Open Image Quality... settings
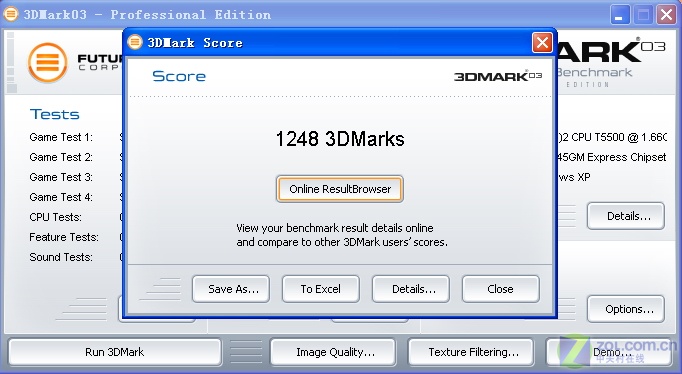This screenshot has width=682, height=374. tap(333, 352)
